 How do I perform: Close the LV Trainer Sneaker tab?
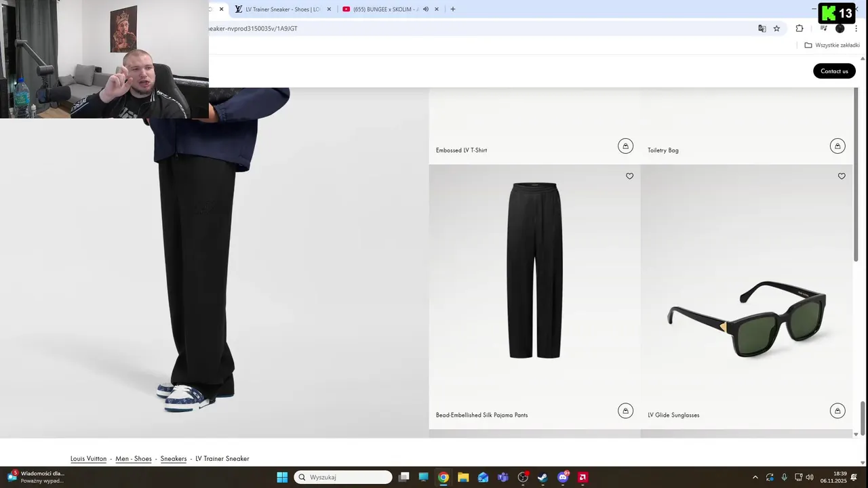(330, 9)
